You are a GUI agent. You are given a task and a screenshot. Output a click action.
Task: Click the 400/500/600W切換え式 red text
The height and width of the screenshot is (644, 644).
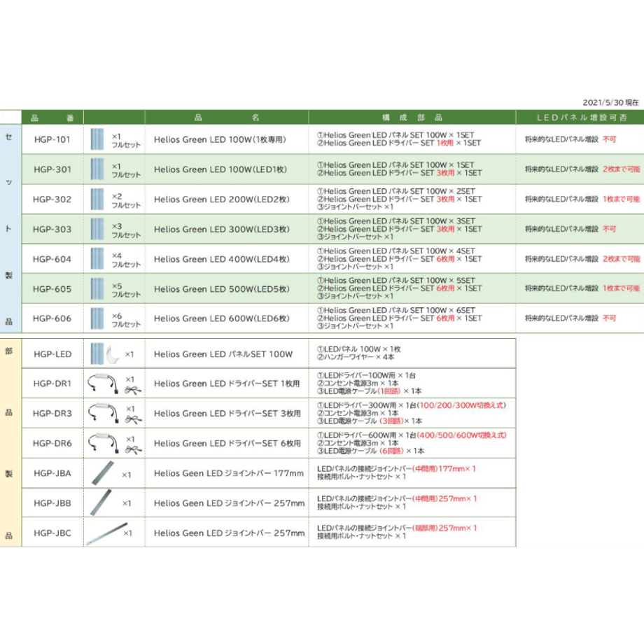tap(461, 435)
